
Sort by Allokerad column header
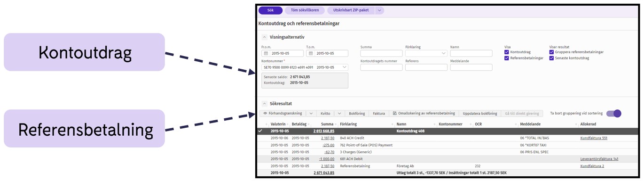click(x=588, y=124)
